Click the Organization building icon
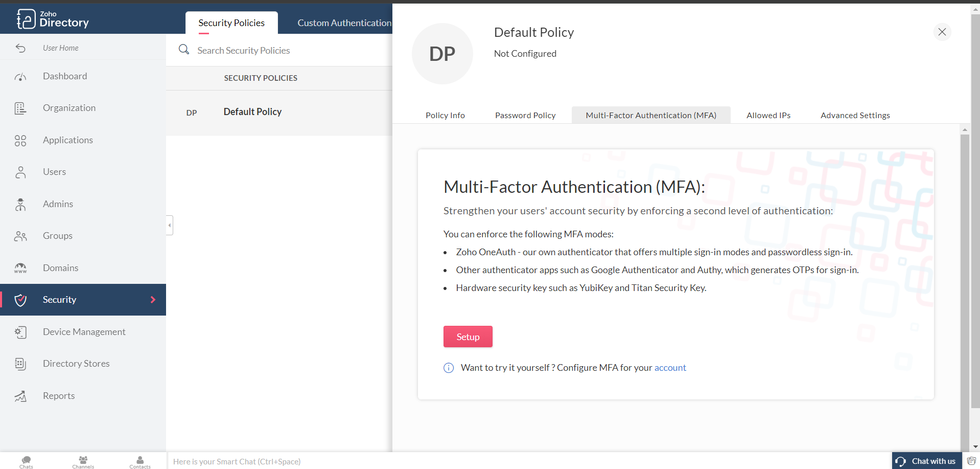 (x=20, y=108)
